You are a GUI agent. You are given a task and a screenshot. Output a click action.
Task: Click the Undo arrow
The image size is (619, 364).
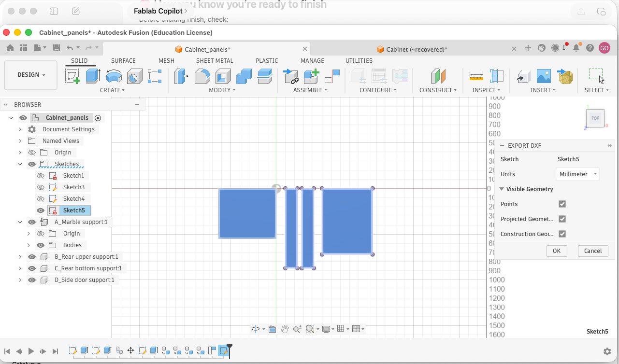point(70,48)
